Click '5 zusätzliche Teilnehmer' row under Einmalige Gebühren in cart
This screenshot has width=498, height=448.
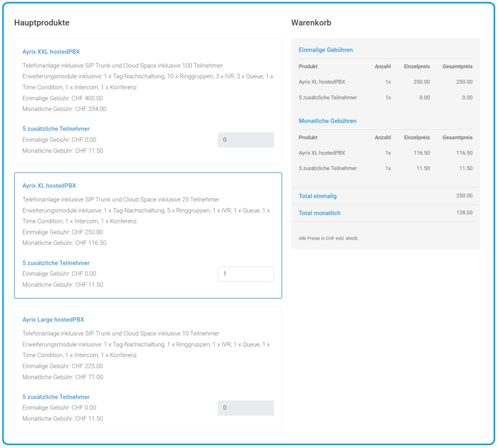pos(386,98)
